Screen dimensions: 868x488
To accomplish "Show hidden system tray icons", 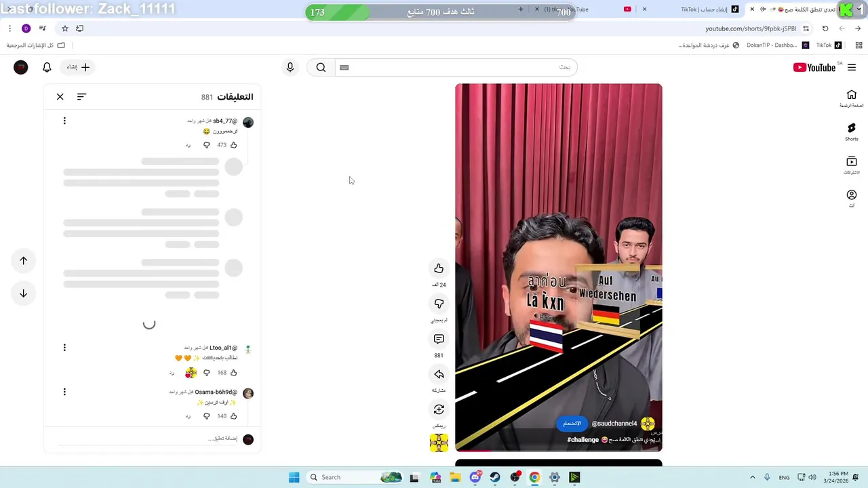I will pyautogui.click(x=752, y=477).
